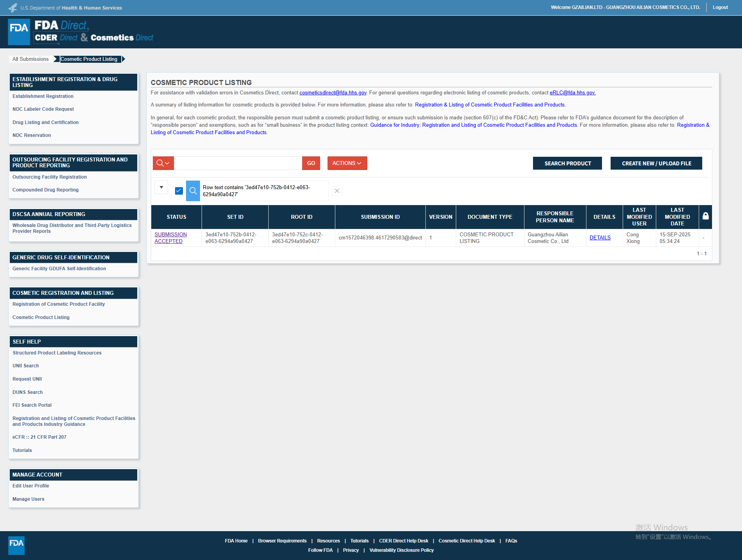This screenshot has height=560, width=742.
Task: Click the SEARCH PRODUCT button
Action: [567, 163]
